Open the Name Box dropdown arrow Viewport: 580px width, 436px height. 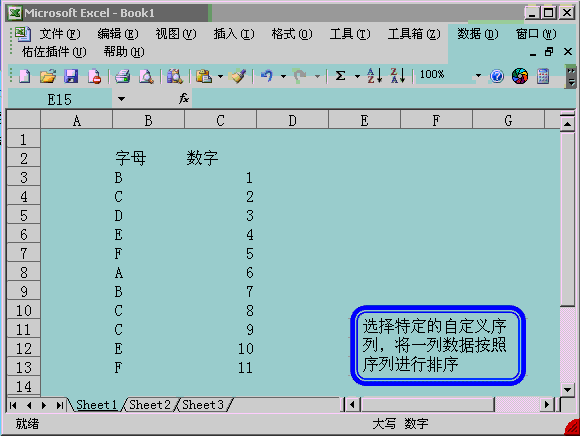[121, 99]
